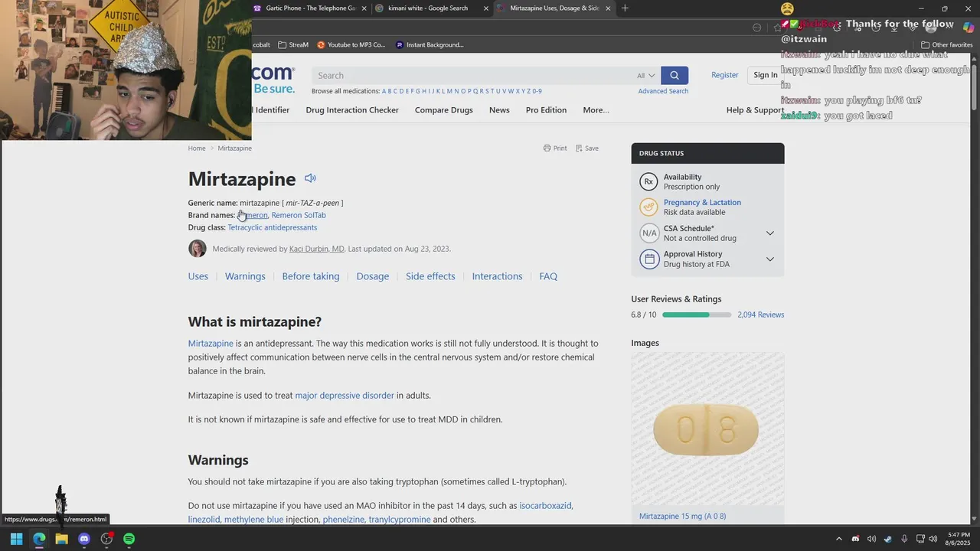Click Home in the breadcrumb
Image resolution: width=980 pixels, height=551 pixels.
pyautogui.click(x=197, y=148)
